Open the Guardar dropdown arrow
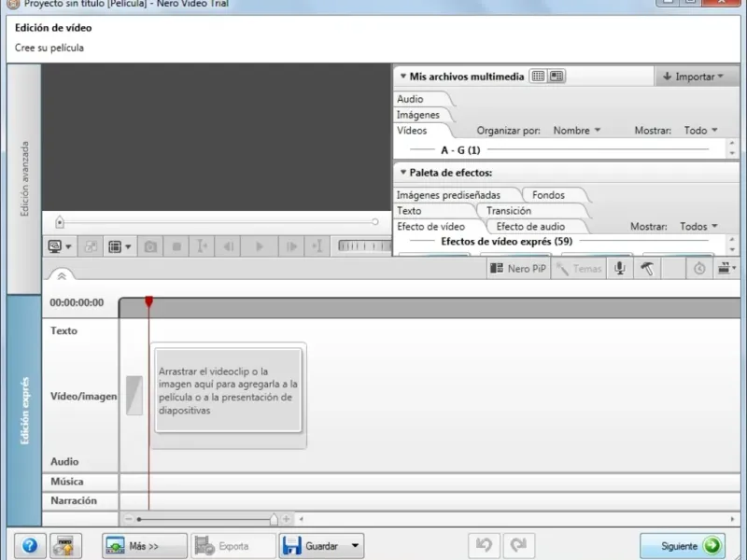Image resolution: width=747 pixels, height=560 pixels. [x=356, y=546]
